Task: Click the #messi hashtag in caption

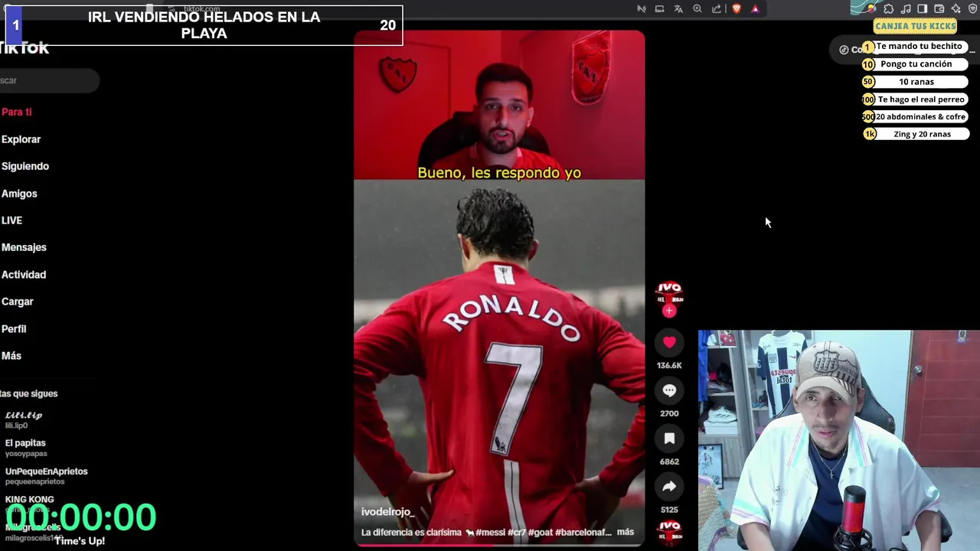Action: click(x=491, y=532)
